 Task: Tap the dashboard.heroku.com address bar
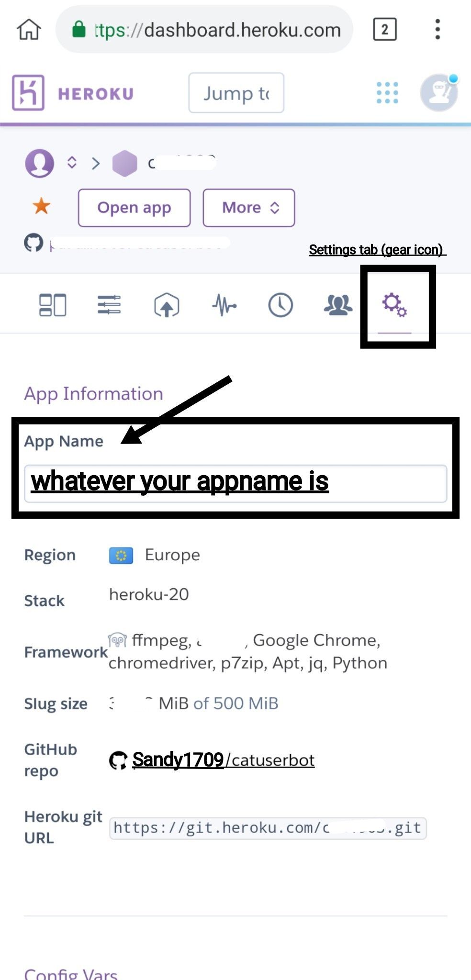pyautogui.click(x=204, y=30)
